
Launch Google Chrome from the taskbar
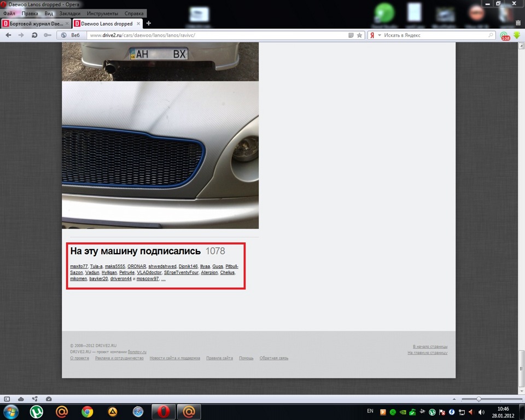[x=87, y=412]
